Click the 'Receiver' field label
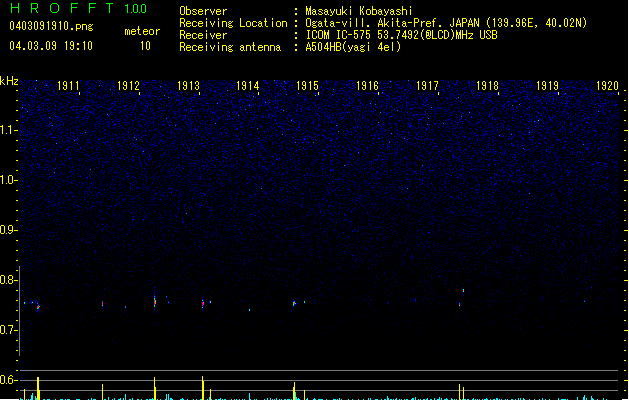Viewport: 629px width, 400px height. point(203,35)
